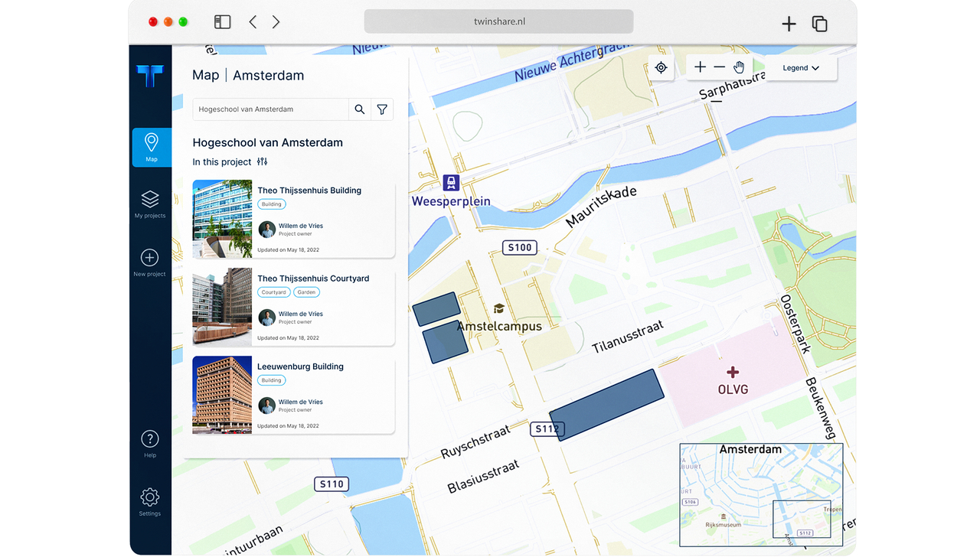Image resolution: width=980 pixels, height=557 pixels.
Task: Click the search magnifier icon
Action: click(x=360, y=109)
